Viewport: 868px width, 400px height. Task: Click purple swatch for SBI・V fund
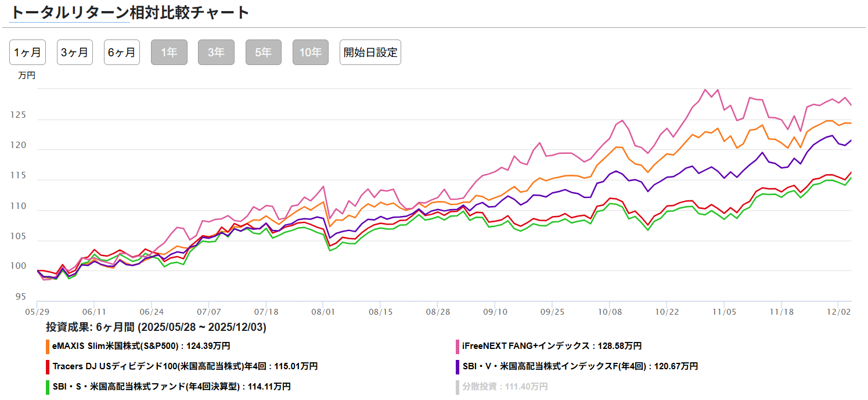[458, 366]
